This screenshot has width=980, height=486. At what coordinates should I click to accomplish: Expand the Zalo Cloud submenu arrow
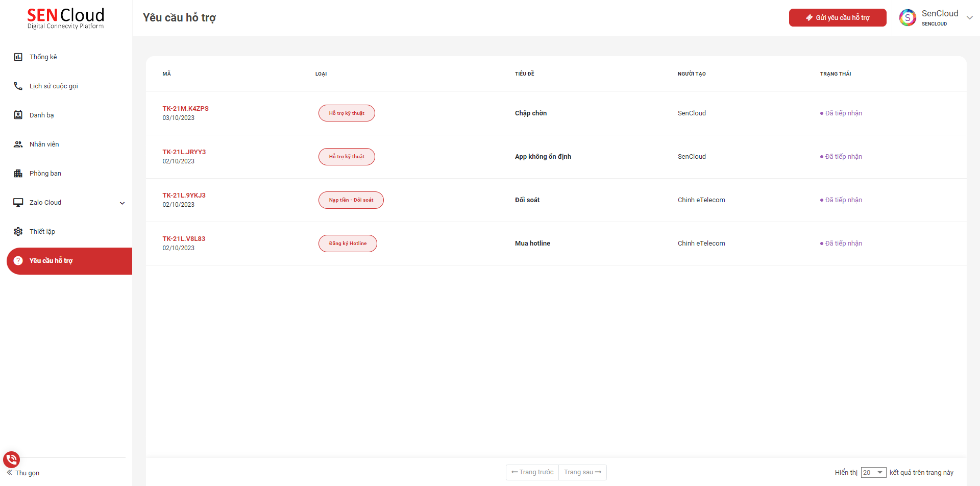click(x=122, y=203)
